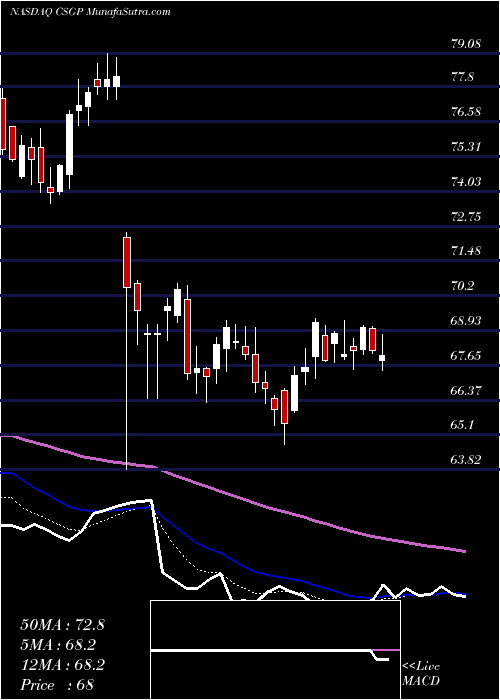Viewport: 500px width, 700px height.
Task: Click the 63.82 price axis label
Action: pyautogui.click(x=465, y=459)
